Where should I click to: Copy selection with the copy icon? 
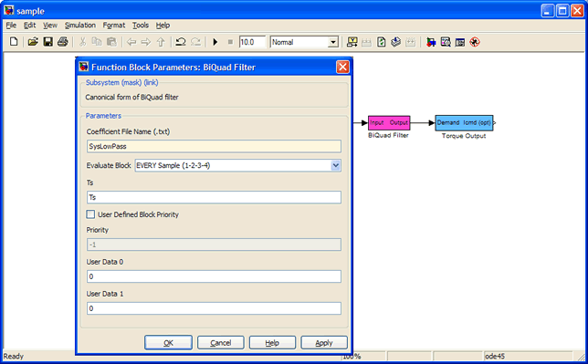pyautogui.click(x=97, y=42)
